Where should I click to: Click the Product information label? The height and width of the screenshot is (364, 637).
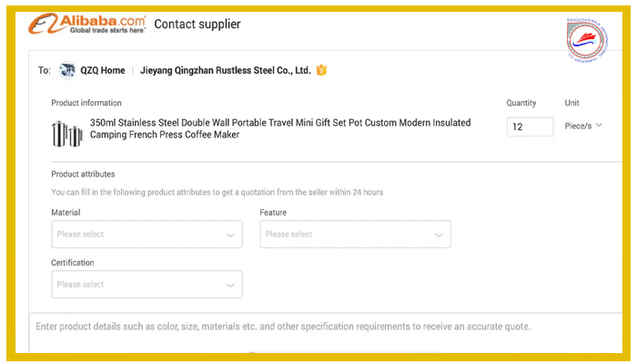tap(86, 103)
